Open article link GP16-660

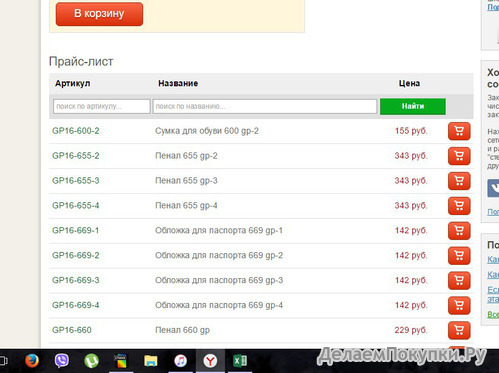tap(72, 330)
